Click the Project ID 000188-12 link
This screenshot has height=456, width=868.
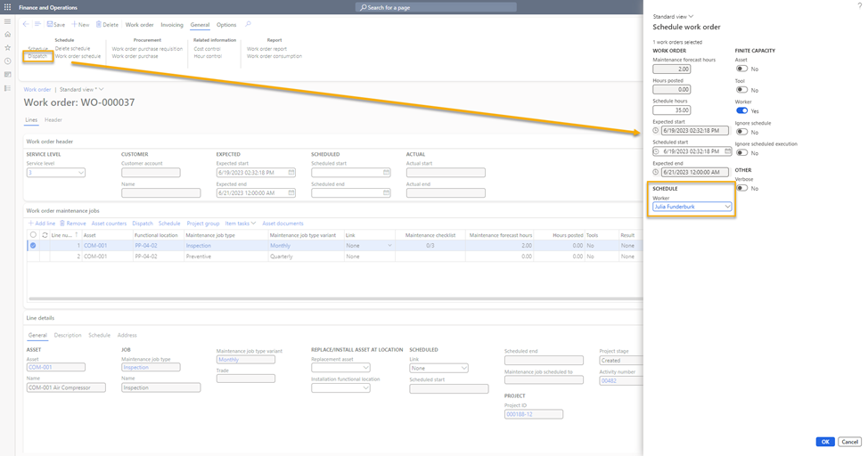(519, 414)
